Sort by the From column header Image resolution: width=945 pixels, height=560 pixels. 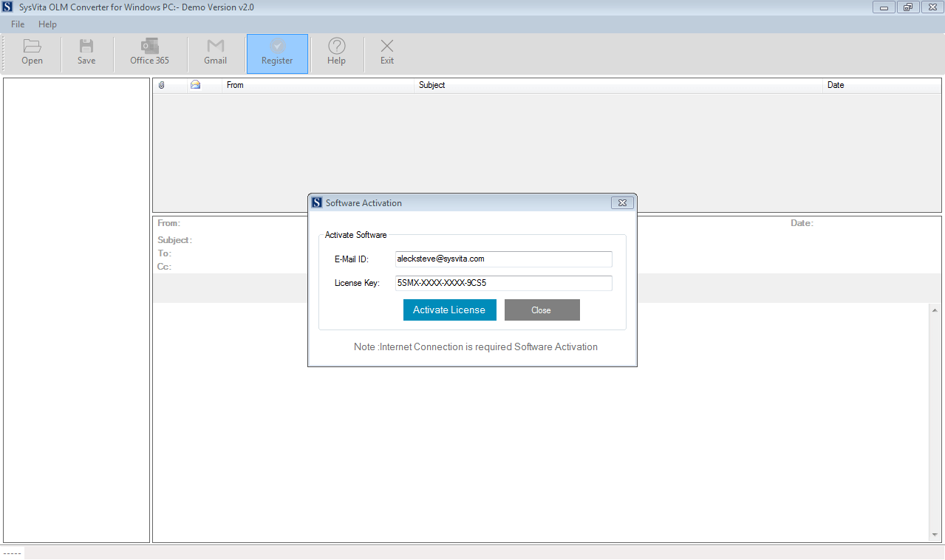coord(318,85)
